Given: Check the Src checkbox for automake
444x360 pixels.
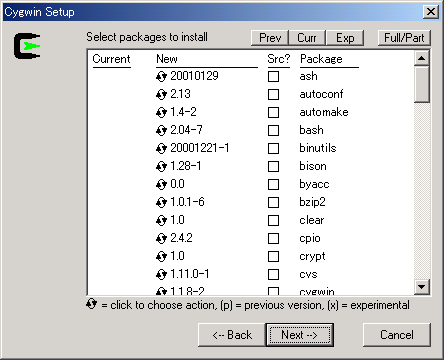Looking at the screenshot, I should [x=273, y=112].
